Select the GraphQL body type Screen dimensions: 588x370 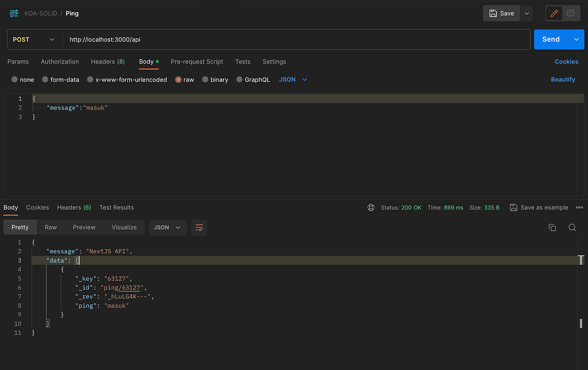253,79
